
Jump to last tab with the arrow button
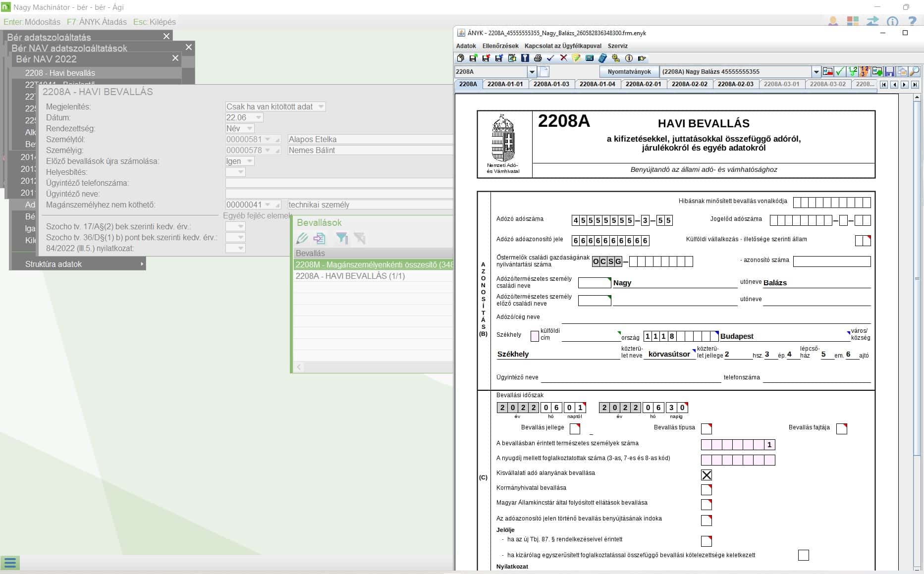(x=915, y=85)
